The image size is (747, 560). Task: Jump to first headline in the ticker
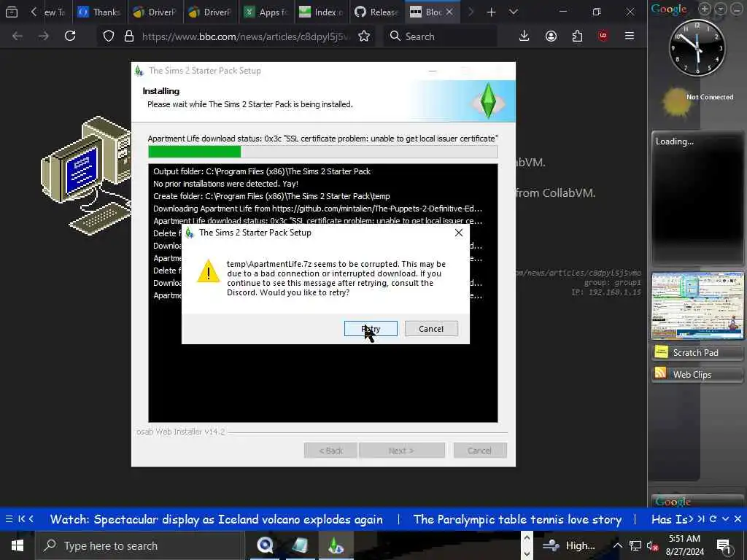pyautogui.click(x=21, y=519)
